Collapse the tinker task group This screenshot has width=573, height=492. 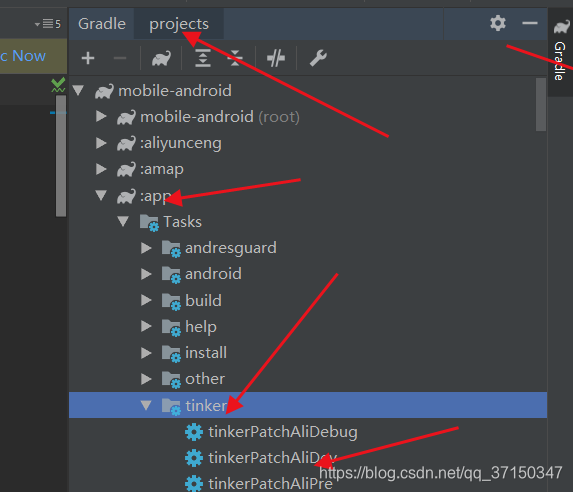[146, 405]
